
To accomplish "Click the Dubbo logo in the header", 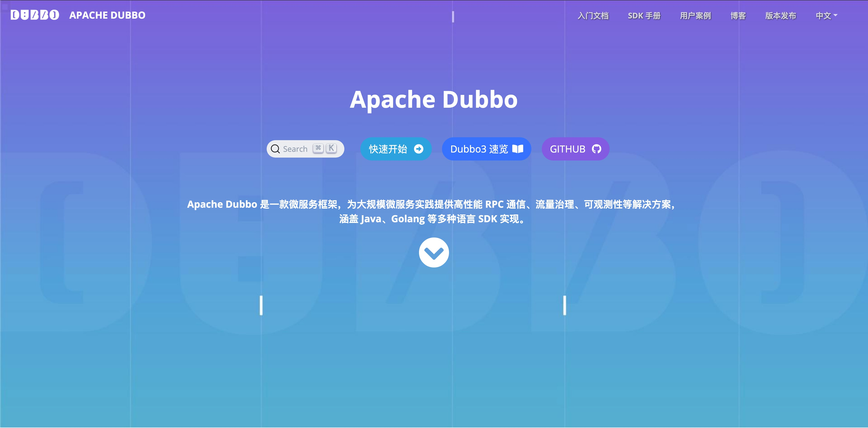I will pyautogui.click(x=35, y=15).
